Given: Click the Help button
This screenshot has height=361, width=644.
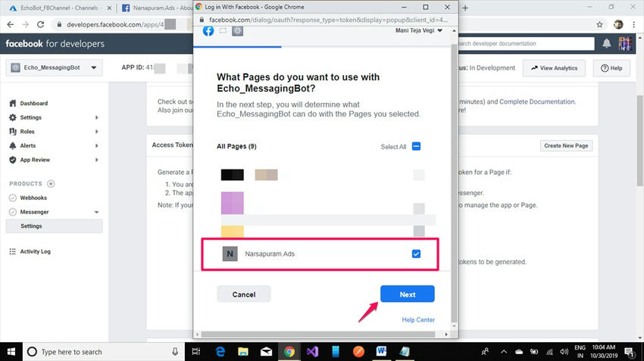Looking at the screenshot, I should tap(611, 68).
